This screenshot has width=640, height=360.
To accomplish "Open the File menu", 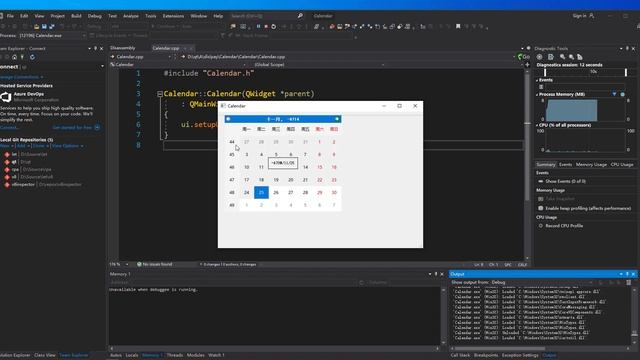I will tap(10, 16).
